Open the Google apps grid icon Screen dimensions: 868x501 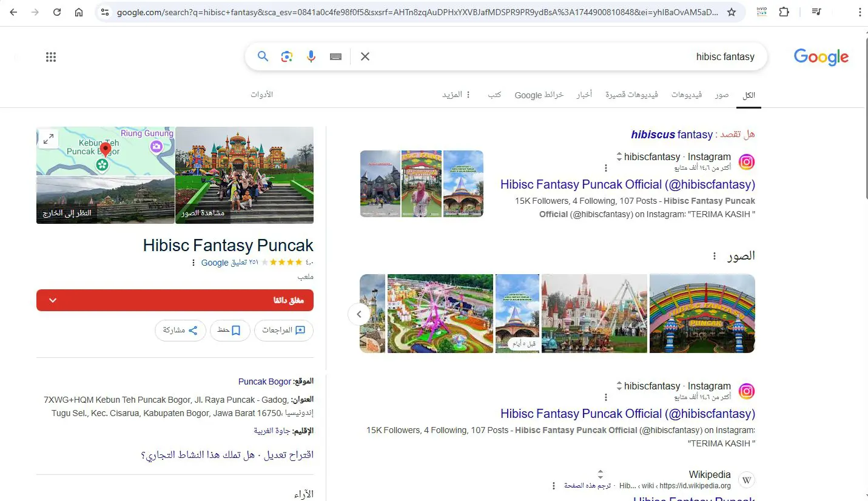coord(51,57)
